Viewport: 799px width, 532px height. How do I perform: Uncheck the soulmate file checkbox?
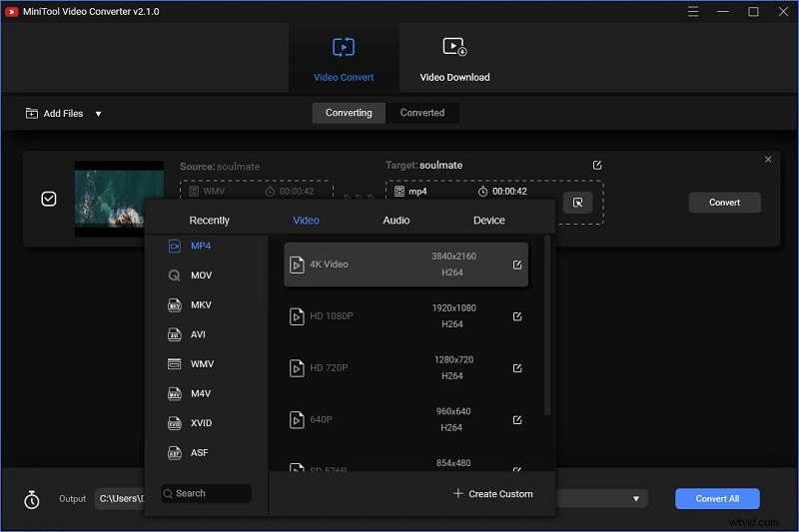(49, 199)
